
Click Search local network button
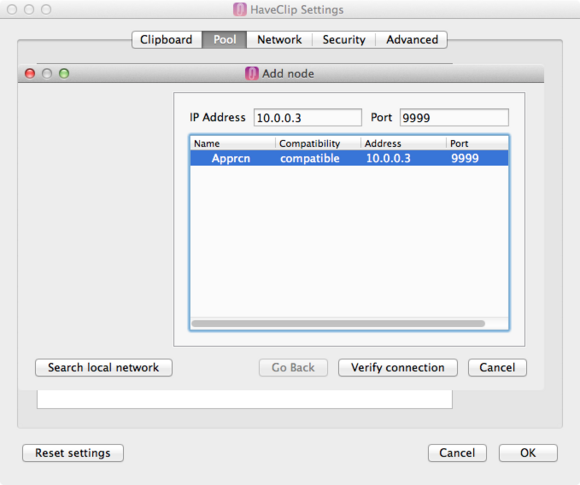[x=104, y=368]
